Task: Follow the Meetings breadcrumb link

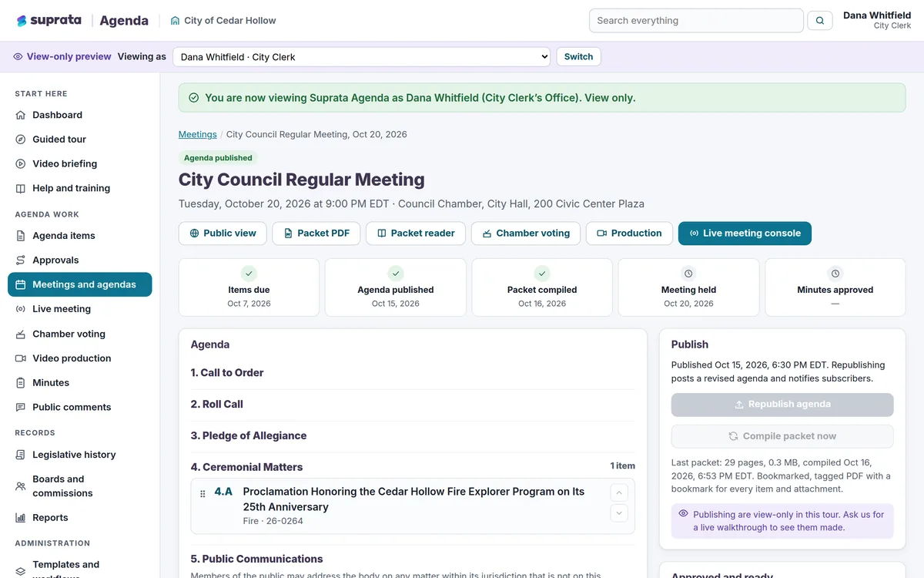Action: (x=198, y=134)
